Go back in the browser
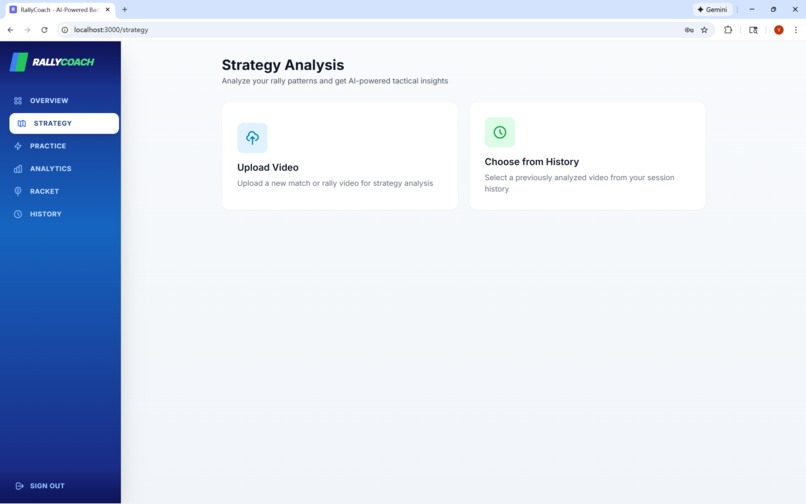The height and width of the screenshot is (504, 806). [x=10, y=30]
